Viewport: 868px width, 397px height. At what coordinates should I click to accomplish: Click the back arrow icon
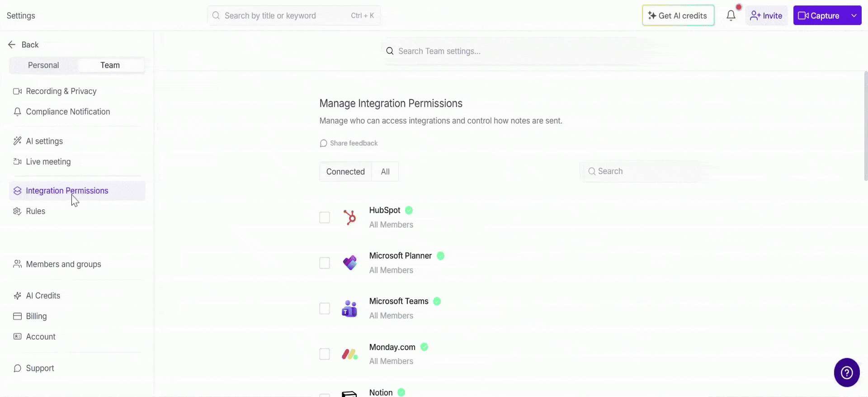[x=12, y=44]
